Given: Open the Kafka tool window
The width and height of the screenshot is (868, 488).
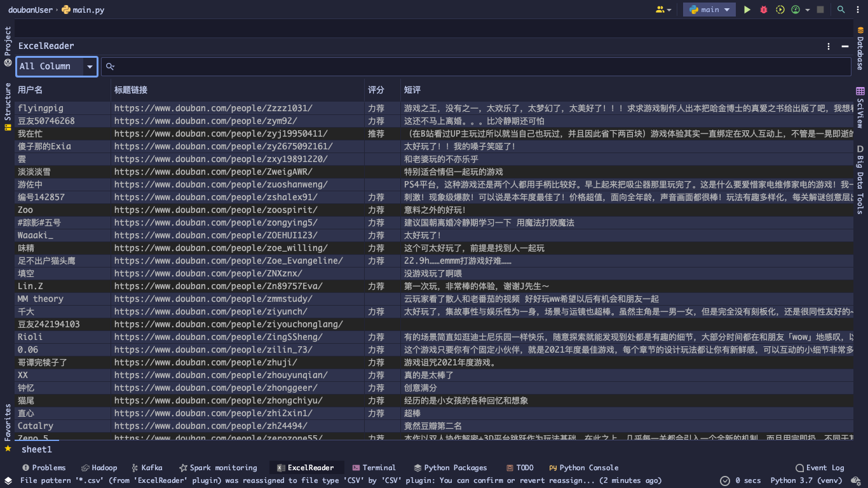Looking at the screenshot, I should (x=146, y=468).
